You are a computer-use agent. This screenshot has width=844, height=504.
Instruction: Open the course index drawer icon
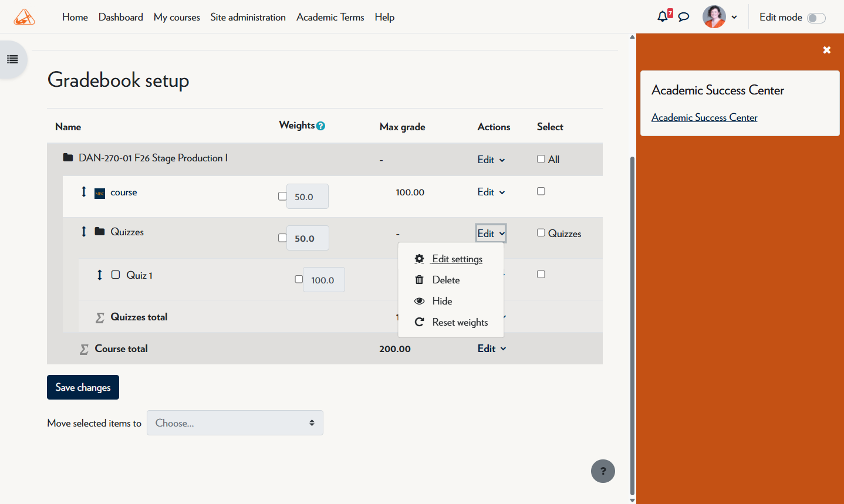pyautogui.click(x=12, y=59)
